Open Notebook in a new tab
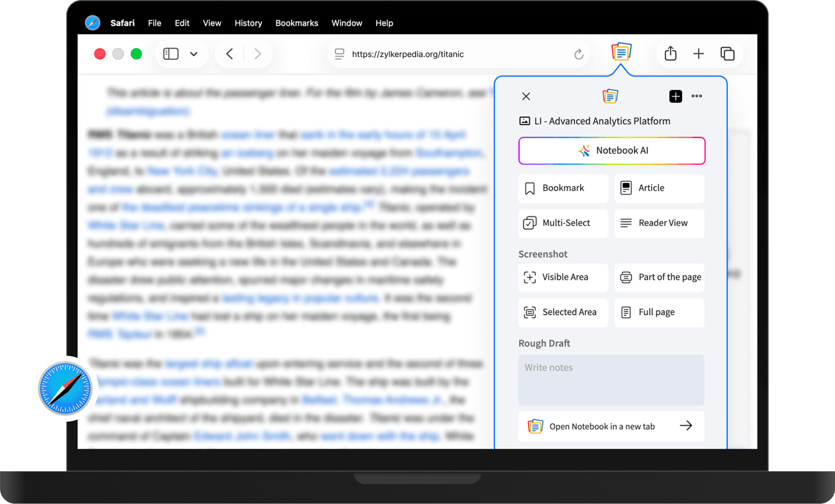835x504 pixels. (611, 426)
